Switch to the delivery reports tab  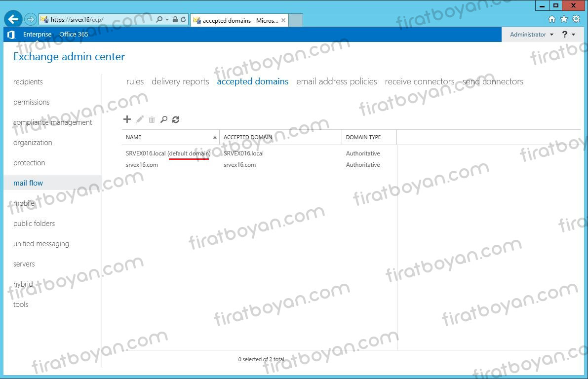[180, 81]
